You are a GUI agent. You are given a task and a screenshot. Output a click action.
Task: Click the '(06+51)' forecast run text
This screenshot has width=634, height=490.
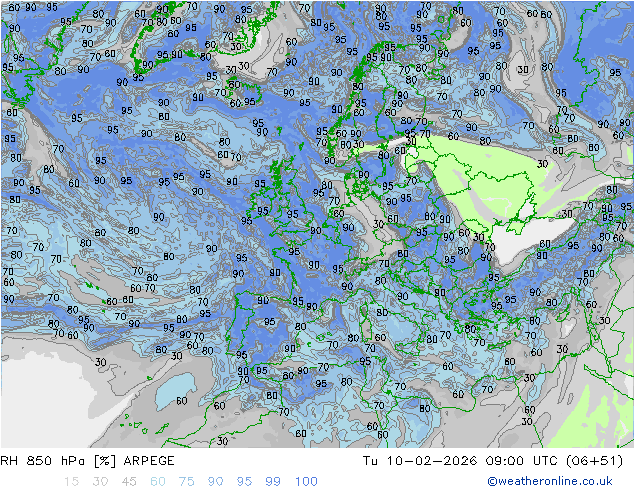(x=594, y=461)
